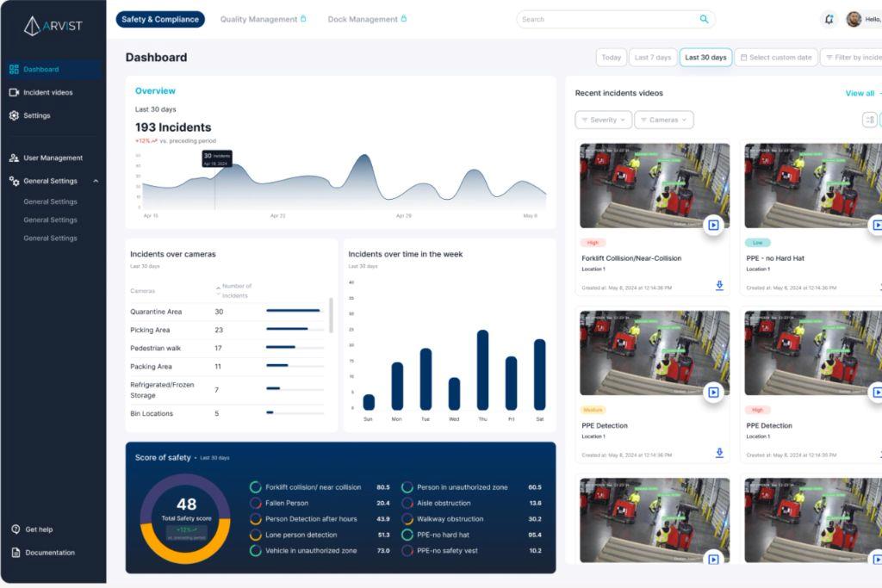Download the Forklift Collision/Near-Collision video
Screen dimensions: 882x588
tap(719, 286)
